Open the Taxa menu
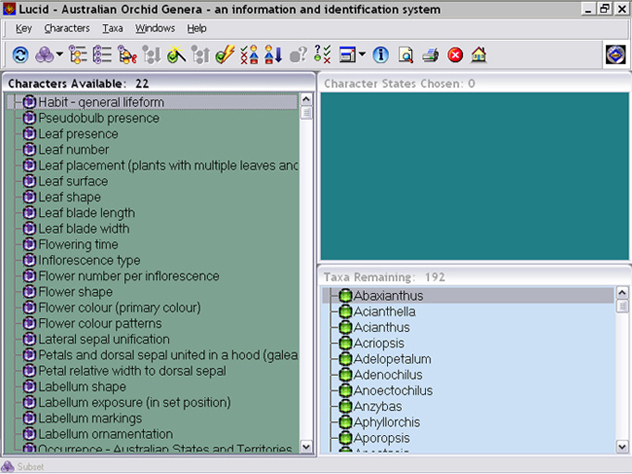 pyautogui.click(x=112, y=28)
